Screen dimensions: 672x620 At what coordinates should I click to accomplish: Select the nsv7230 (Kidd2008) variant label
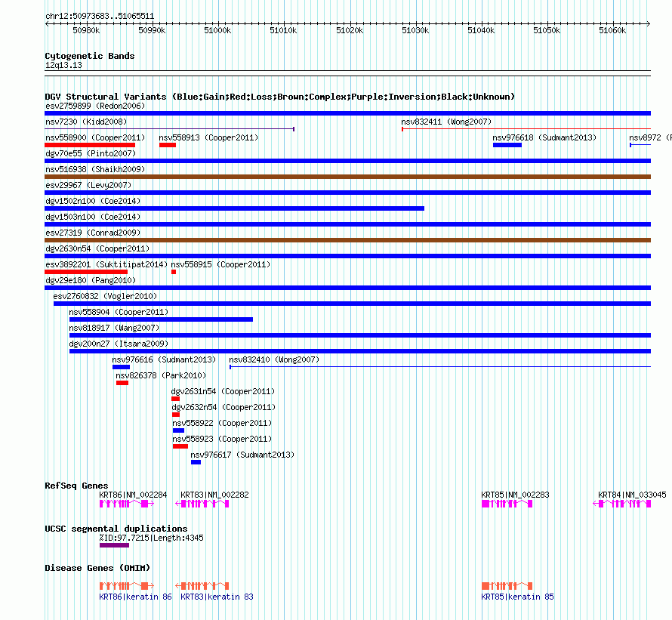point(86,122)
